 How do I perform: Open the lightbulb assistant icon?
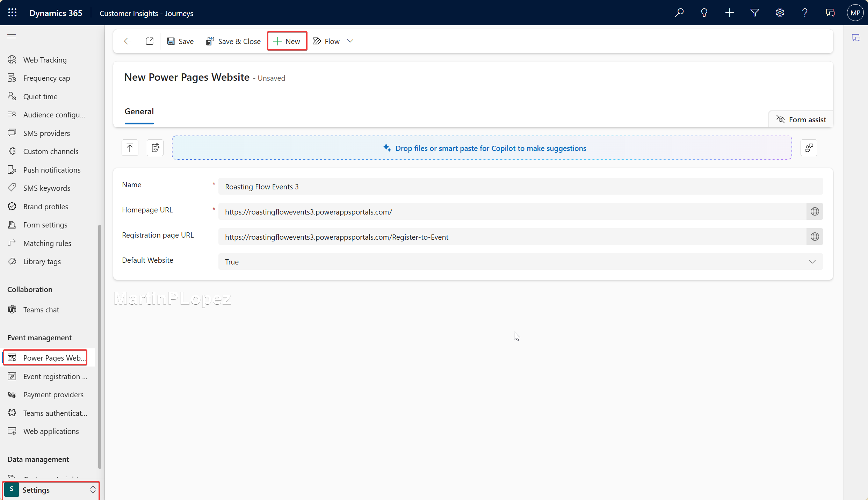tap(704, 13)
